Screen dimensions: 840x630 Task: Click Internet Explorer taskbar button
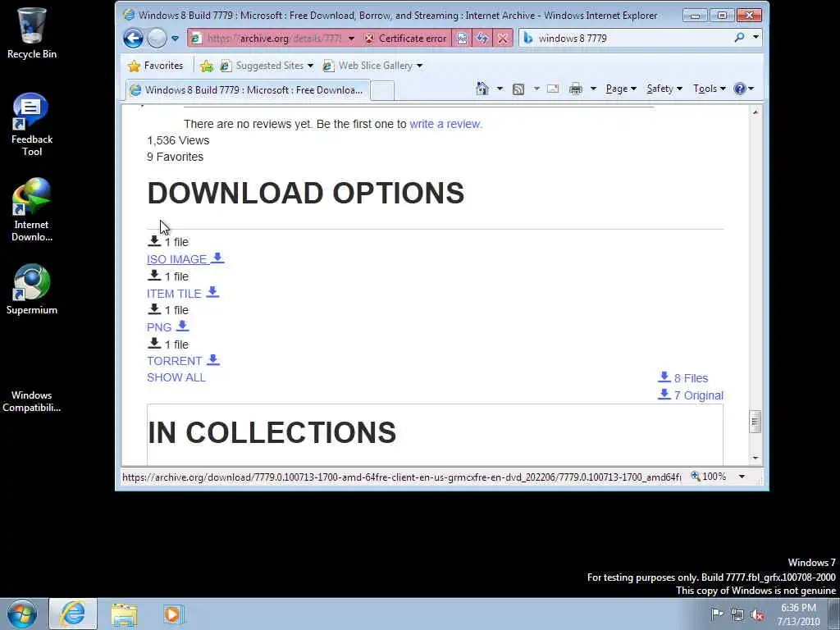pyautogui.click(x=72, y=614)
